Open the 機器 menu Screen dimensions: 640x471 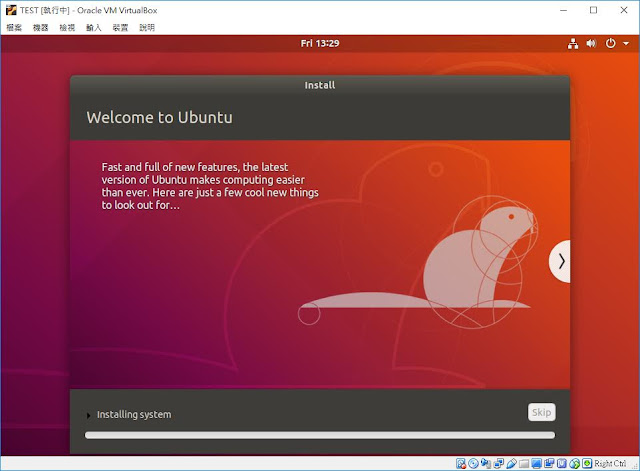tap(40, 27)
